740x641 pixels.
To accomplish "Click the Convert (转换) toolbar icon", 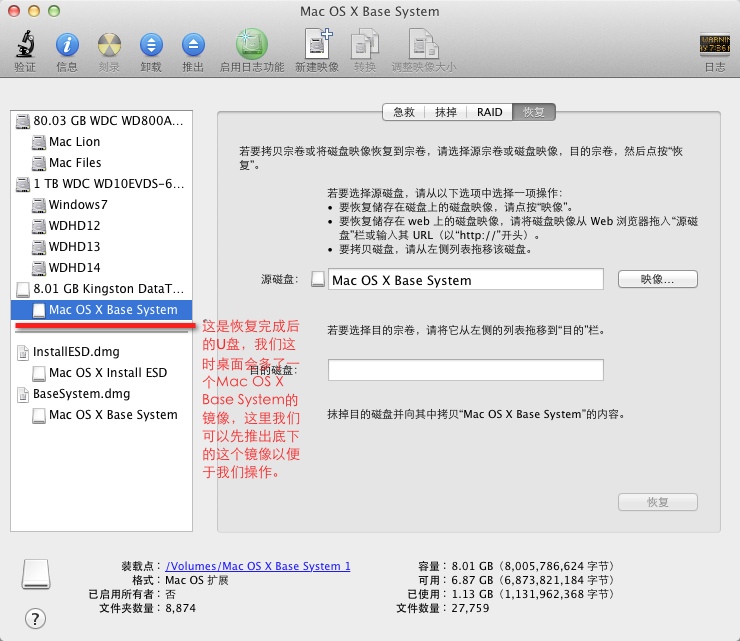I will coord(365,44).
